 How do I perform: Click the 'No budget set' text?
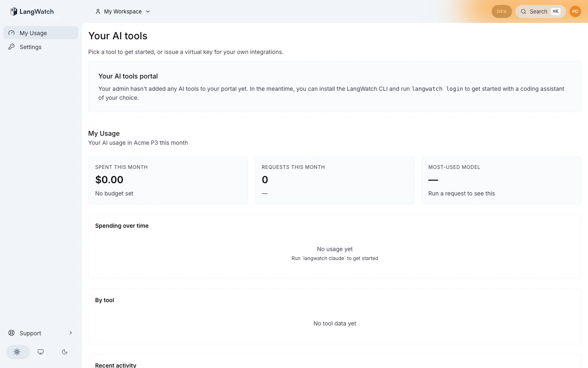[114, 193]
